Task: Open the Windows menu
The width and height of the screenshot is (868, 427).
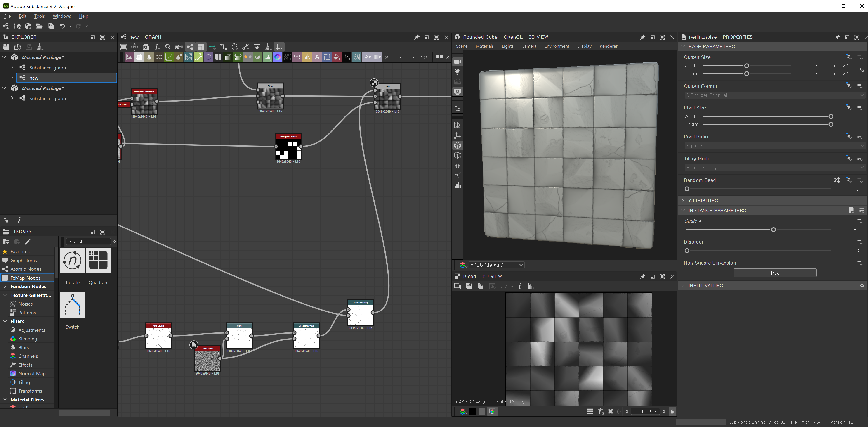Action: [x=62, y=16]
